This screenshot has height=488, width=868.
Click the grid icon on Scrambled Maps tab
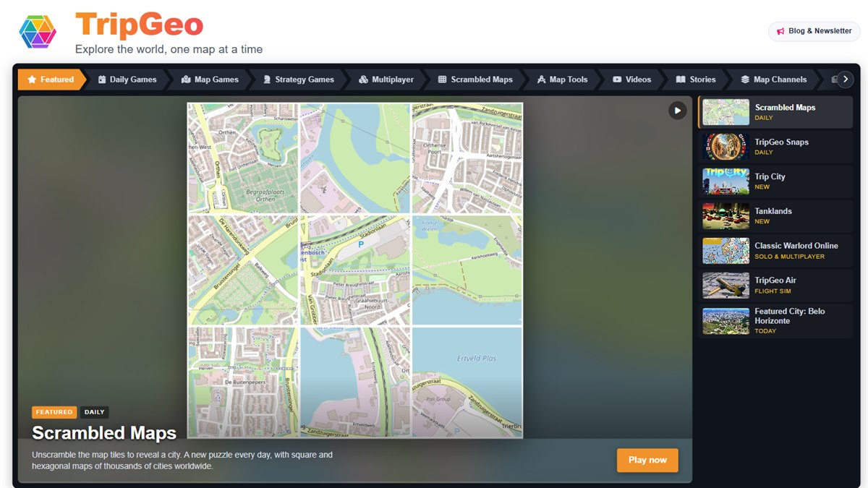pyautogui.click(x=443, y=80)
